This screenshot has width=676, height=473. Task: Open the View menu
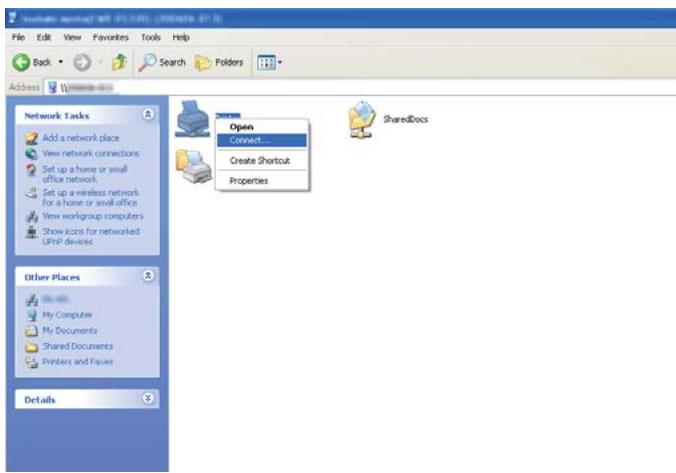72,38
